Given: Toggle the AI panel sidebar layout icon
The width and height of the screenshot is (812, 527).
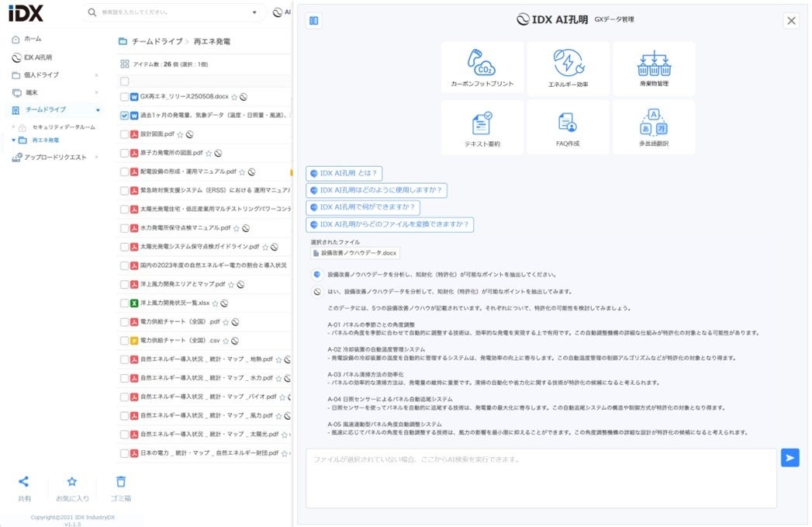Looking at the screenshot, I should [x=314, y=21].
